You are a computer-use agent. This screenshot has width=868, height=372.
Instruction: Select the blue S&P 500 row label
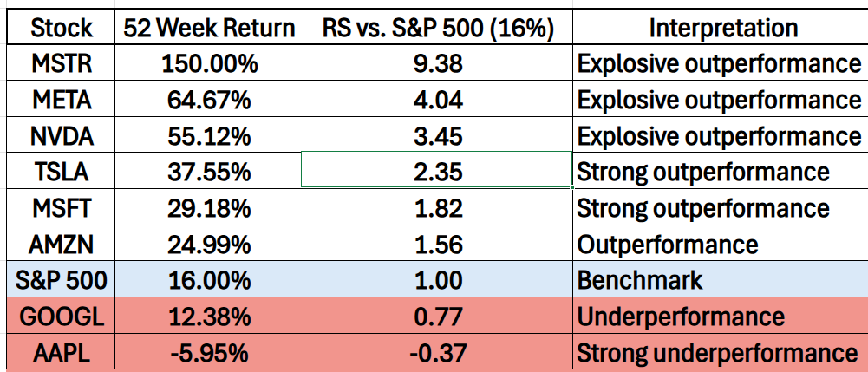(61, 281)
